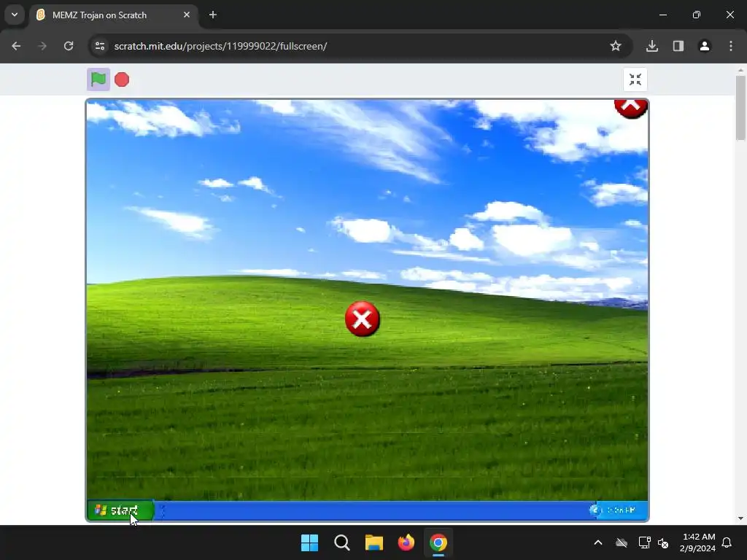Screen dimensions: 747x560
Task: Open the XP start button in the stage
Action: 120,510
